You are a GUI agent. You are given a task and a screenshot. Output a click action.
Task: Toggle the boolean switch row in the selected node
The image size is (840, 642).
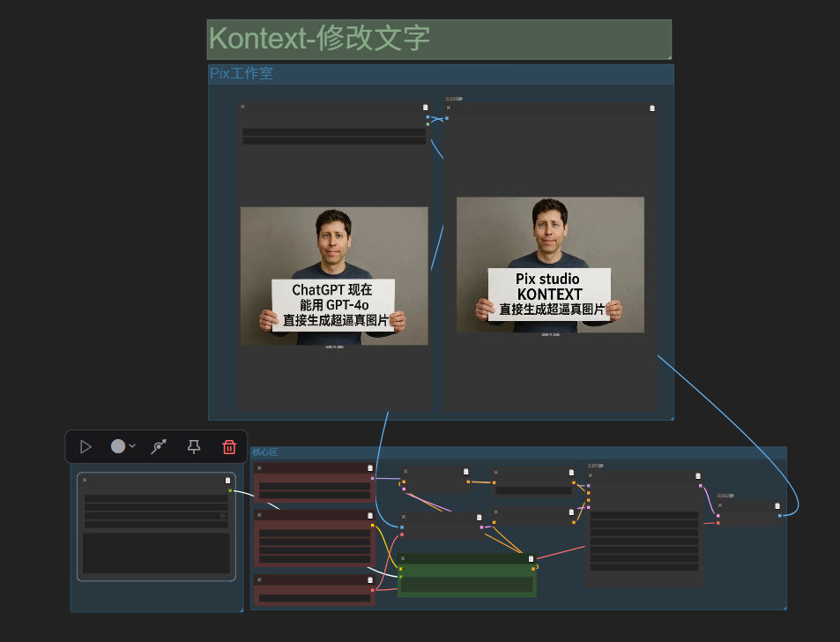tap(156, 516)
